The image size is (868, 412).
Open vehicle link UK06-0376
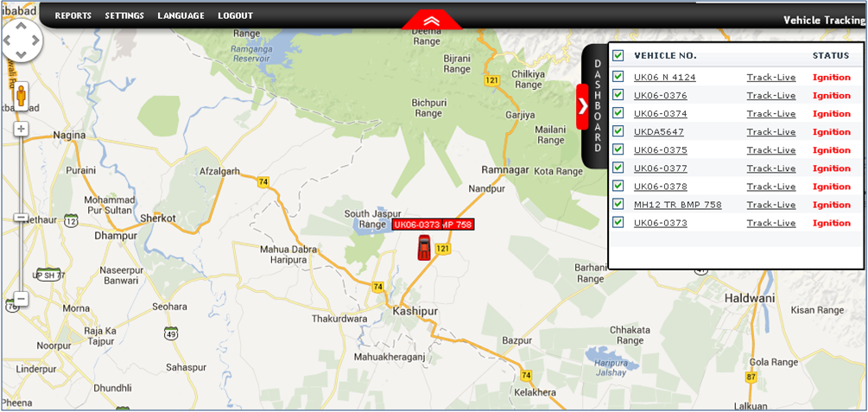pyautogui.click(x=661, y=96)
